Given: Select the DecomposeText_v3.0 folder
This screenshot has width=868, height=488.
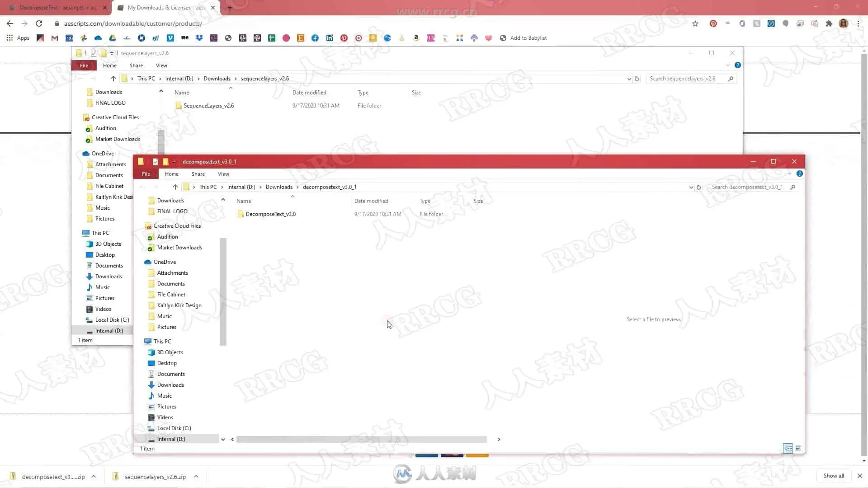Looking at the screenshot, I should click(x=270, y=214).
